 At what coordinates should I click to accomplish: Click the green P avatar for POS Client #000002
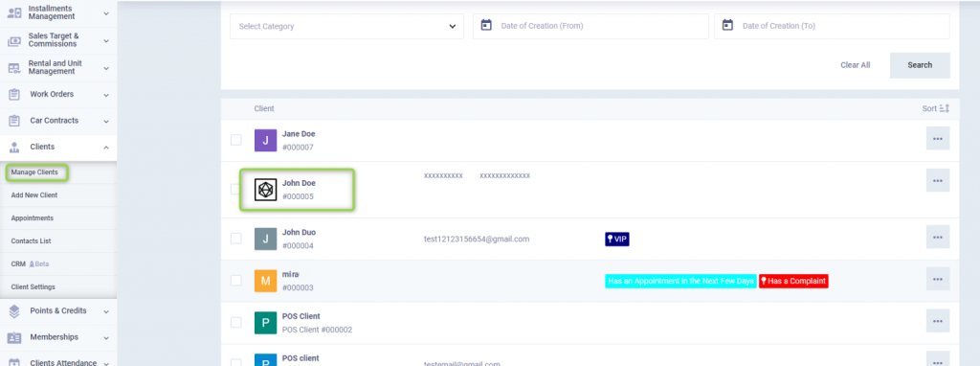pos(265,323)
